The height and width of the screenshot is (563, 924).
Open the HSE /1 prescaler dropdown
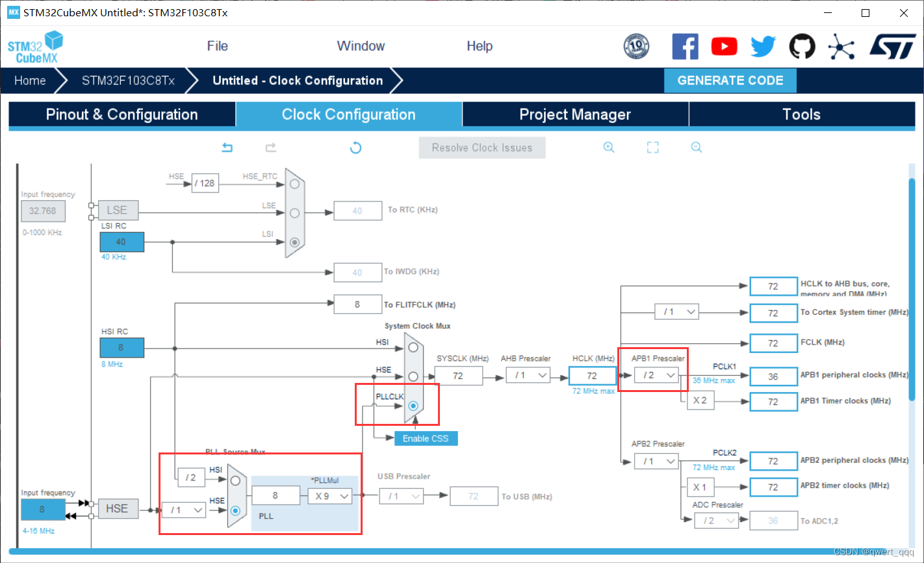[184, 510]
